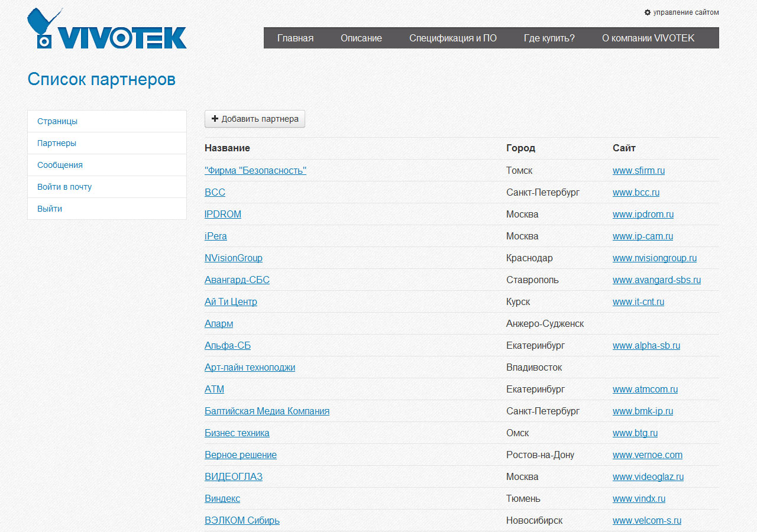Click the Город column header
This screenshot has height=532, width=757.
520,148
